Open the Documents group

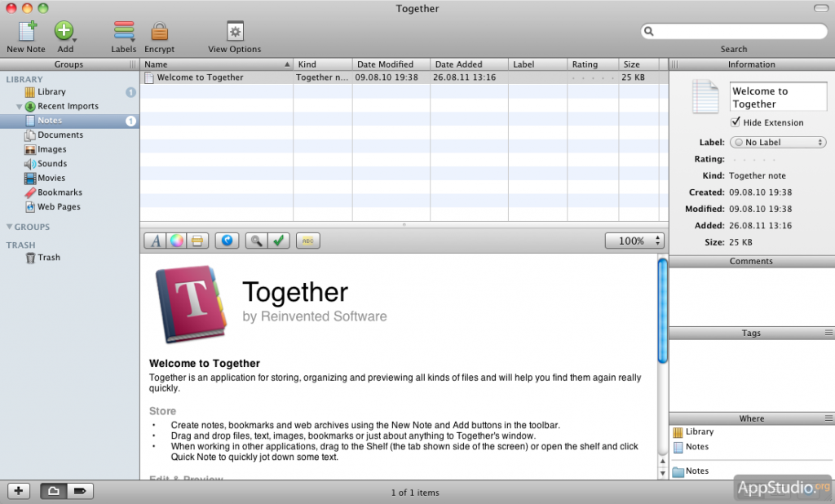point(70,135)
